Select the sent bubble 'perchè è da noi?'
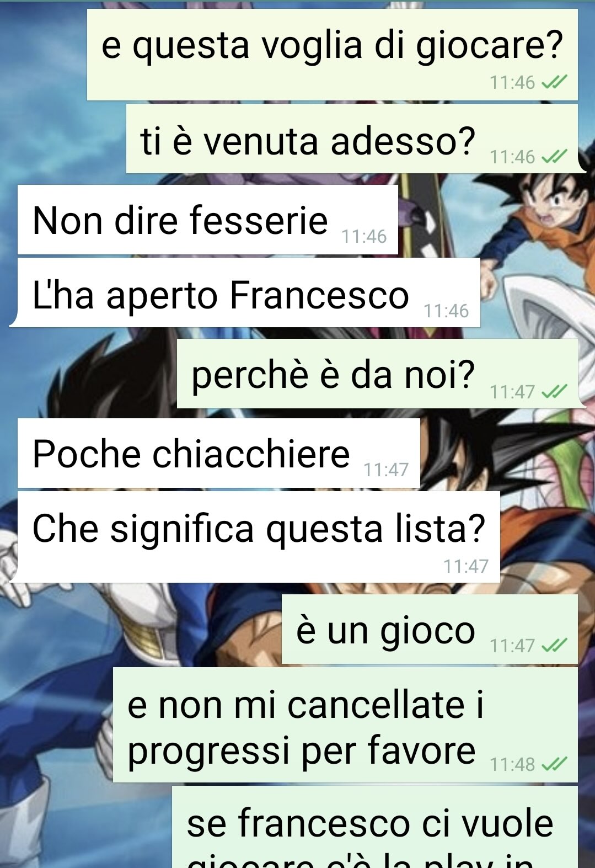 click(381, 374)
